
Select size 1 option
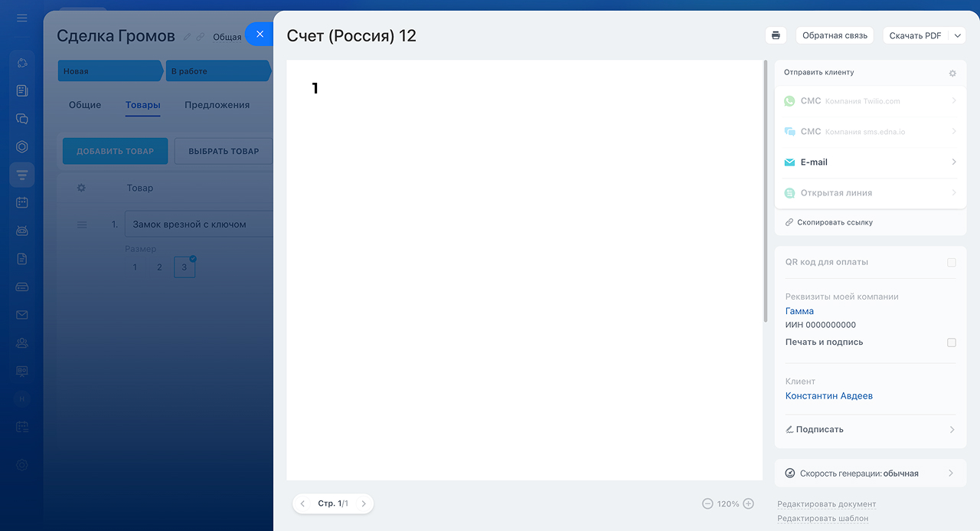[135, 267]
